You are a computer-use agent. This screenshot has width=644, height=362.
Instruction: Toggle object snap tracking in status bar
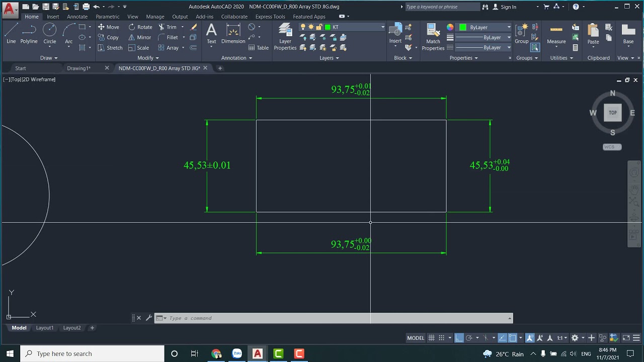503,338
